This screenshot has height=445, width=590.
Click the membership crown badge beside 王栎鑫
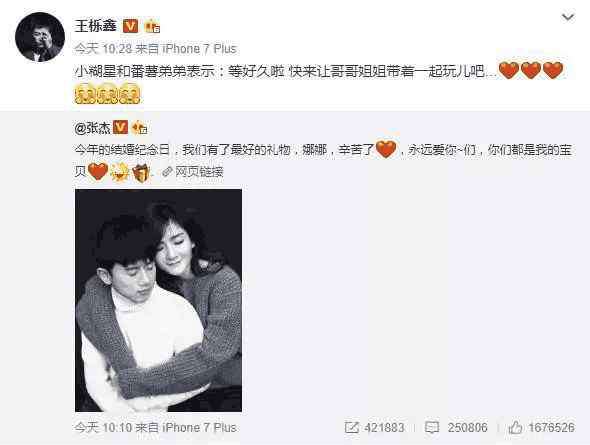tap(152, 26)
